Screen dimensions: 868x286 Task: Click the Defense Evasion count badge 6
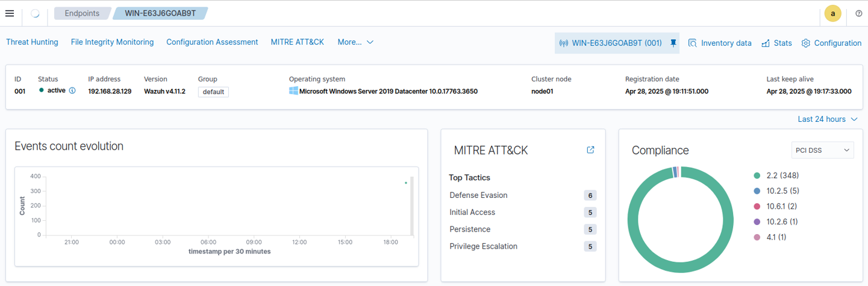pos(590,195)
